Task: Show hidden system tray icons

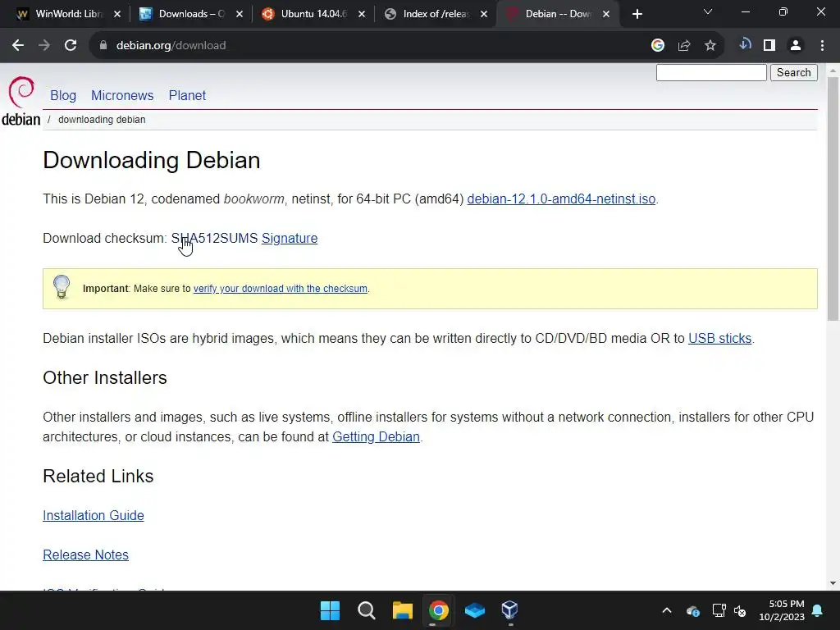Action: click(667, 610)
